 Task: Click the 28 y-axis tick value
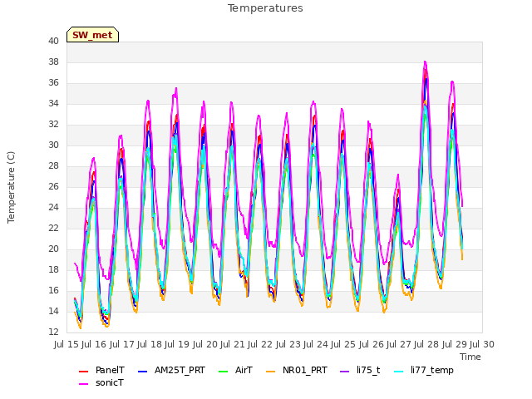click(53, 166)
